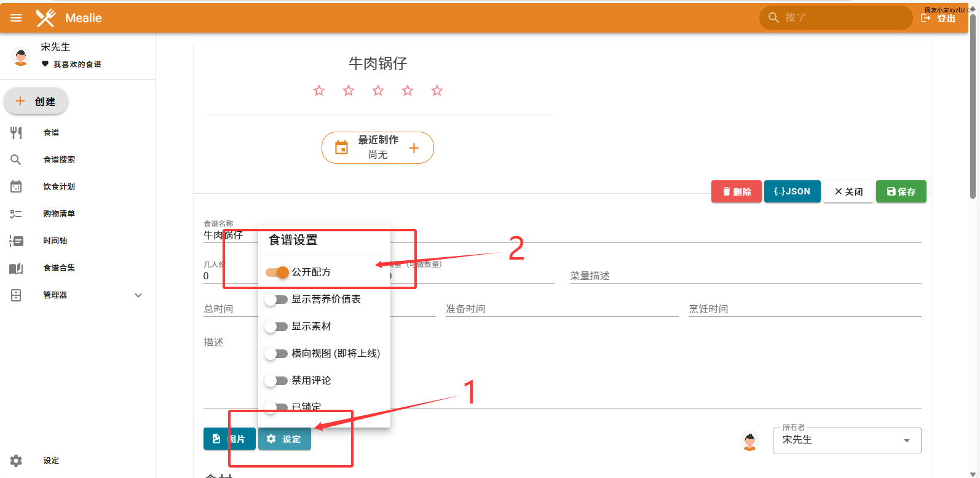Click the green 保存 button

pos(901,191)
